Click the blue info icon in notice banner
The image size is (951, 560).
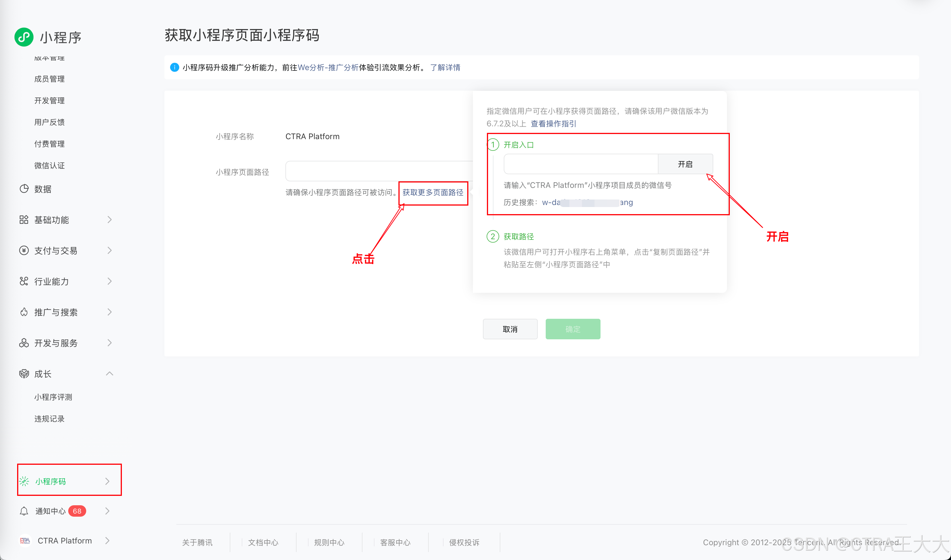pyautogui.click(x=174, y=68)
